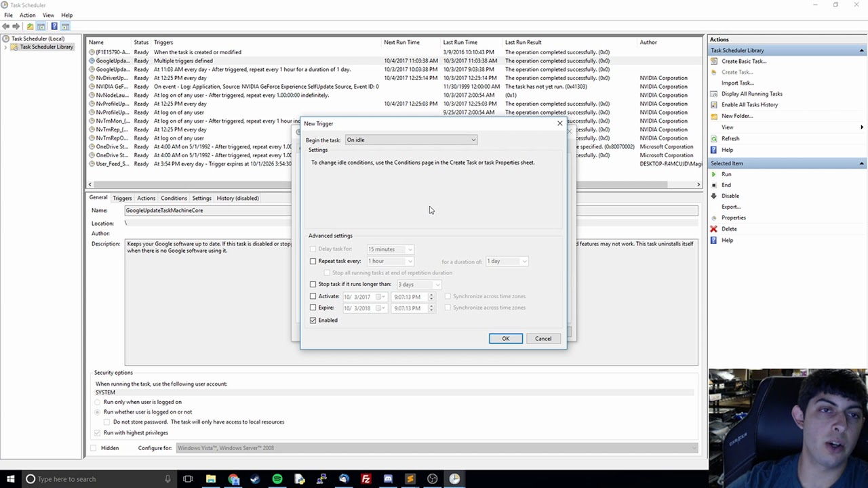Click Import Task... in the Actions pane
868x488 pixels.
pyautogui.click(x=738, y=83)
